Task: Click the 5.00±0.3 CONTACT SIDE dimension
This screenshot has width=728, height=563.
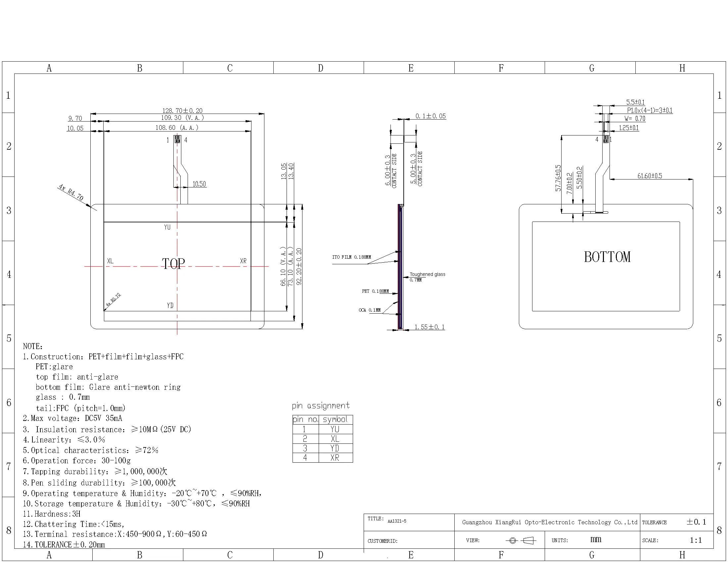Action: (x=416, y=169)
